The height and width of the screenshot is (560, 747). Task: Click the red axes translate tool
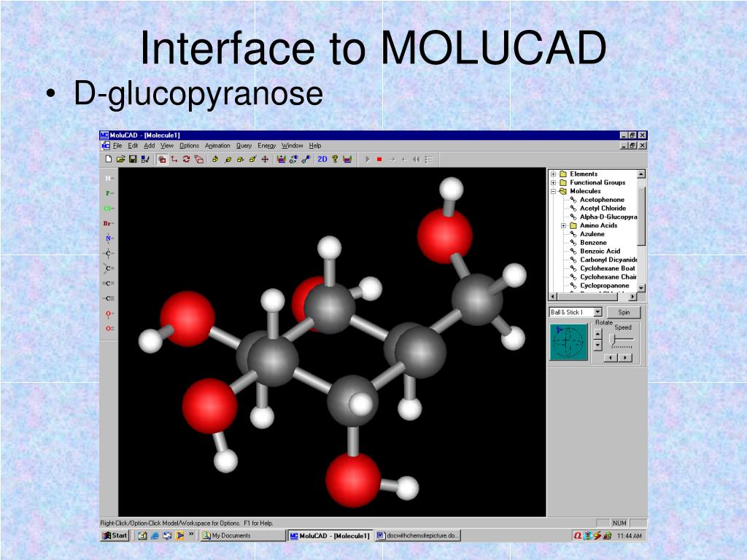tap(174, 159)
